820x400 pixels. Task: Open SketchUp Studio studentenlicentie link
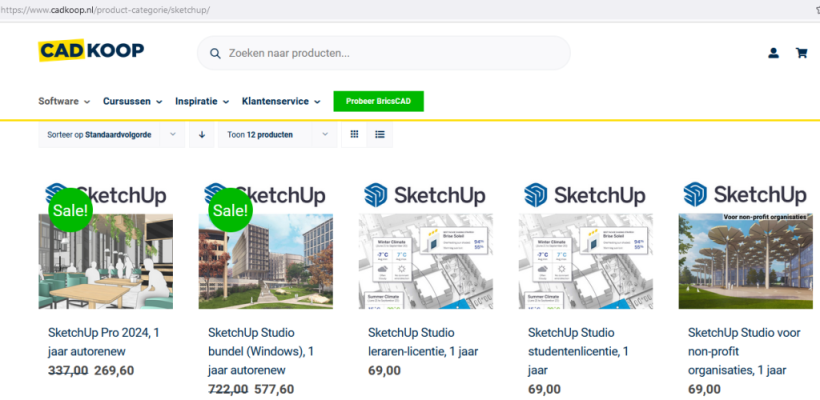pyautogui.click(x=578, y=351)
